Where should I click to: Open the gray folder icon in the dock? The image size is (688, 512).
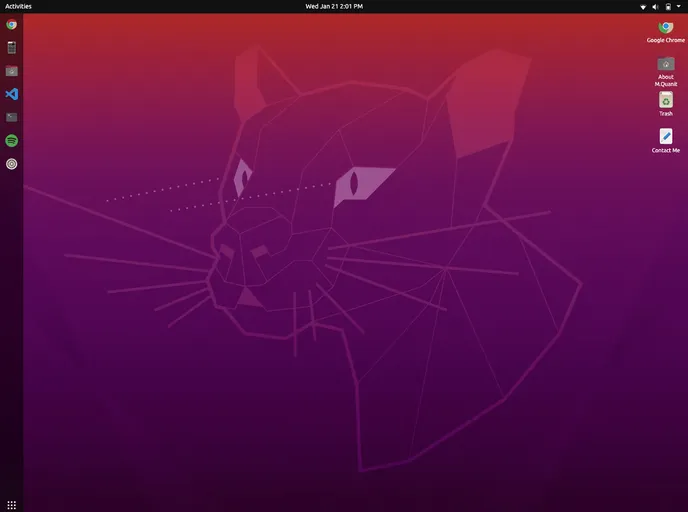[x=11, y=71]
